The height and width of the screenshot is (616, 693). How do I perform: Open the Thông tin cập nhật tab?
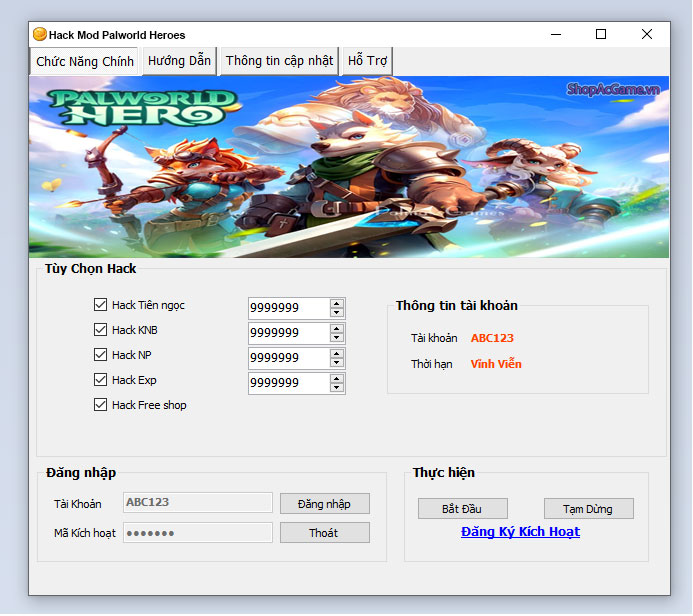coord(279,61)
